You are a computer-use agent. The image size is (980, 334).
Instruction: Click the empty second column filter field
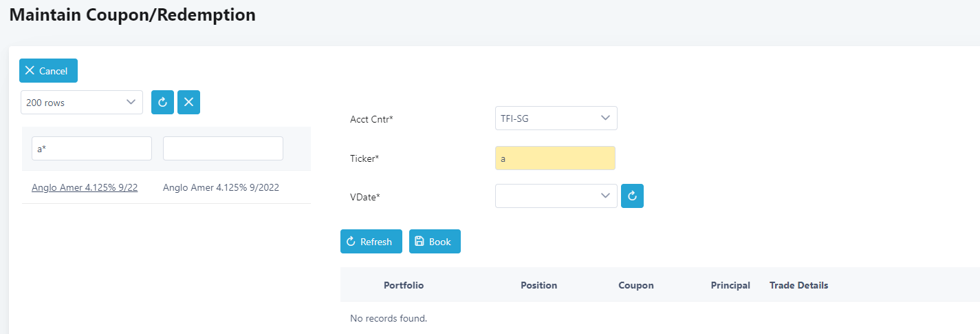(x=223, y=148)
